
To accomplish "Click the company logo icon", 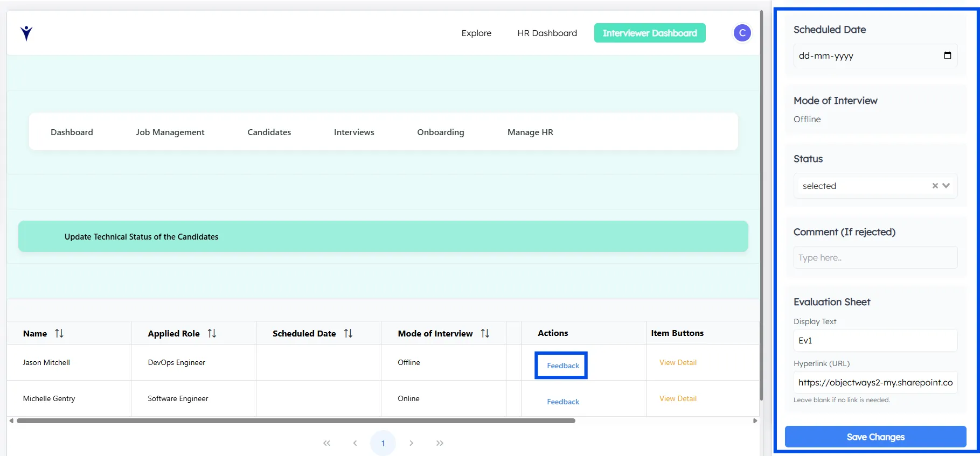I will (26, 33).
